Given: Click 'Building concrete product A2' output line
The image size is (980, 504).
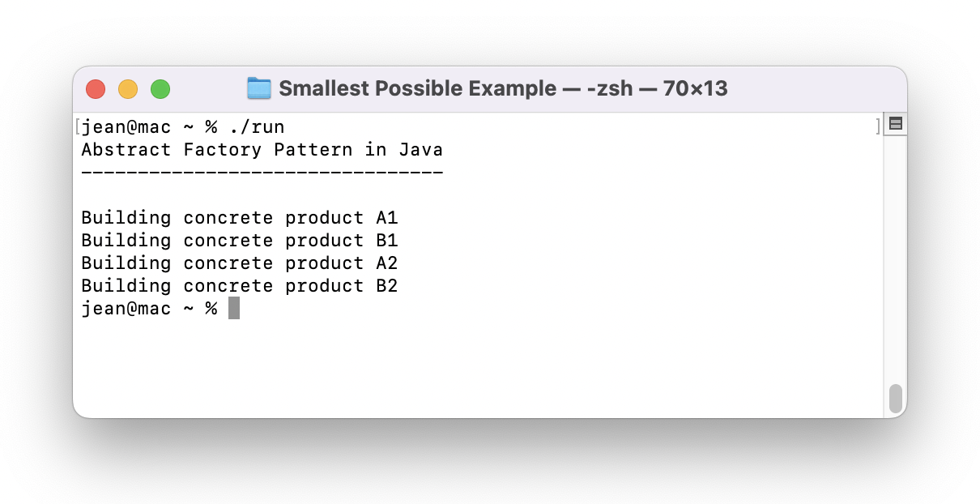Looking at the screenshot, I should point(240,263).
